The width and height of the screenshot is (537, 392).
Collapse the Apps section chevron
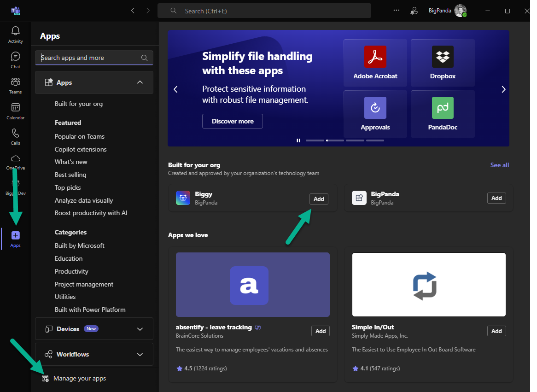140,82
